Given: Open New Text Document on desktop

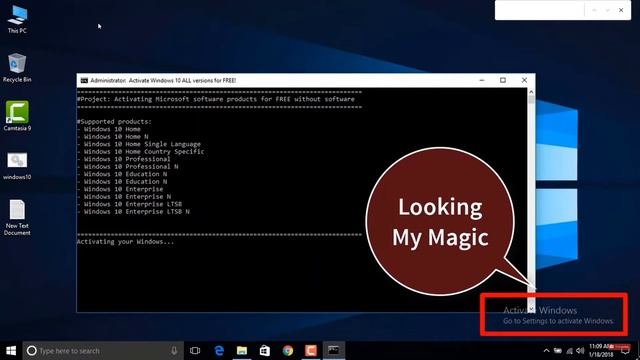Looking at the screenshot, I should pos(17,218).
